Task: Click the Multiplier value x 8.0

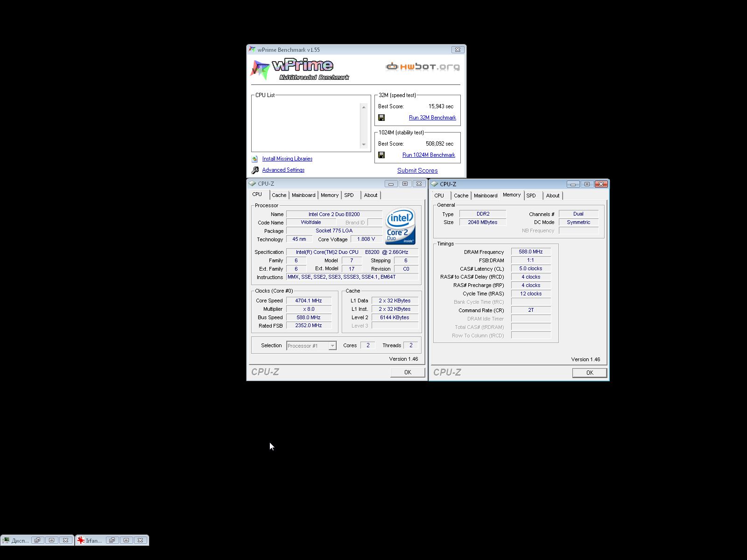Action: point(309,309)
